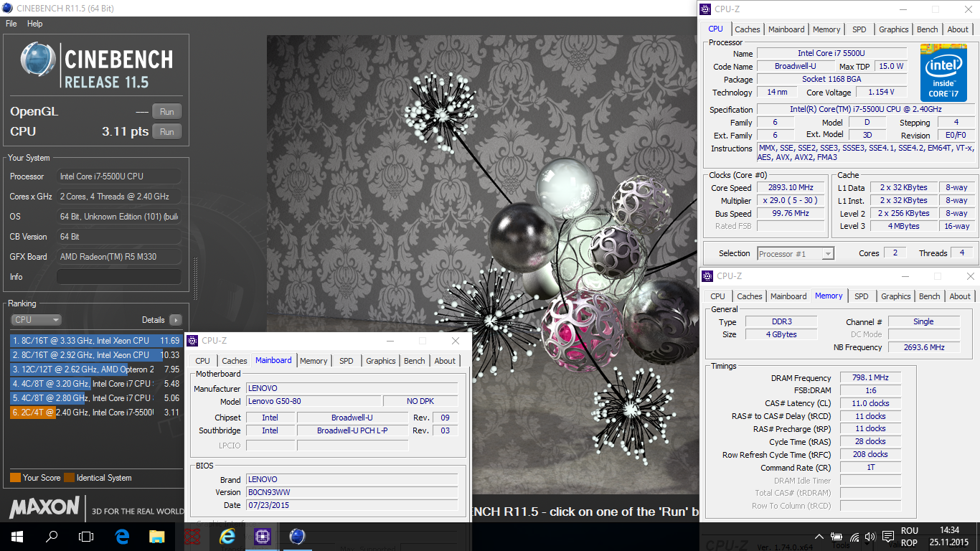This screenshot has height=551, width=980.
Task: Switch to CPU-Z via its taskbar icon
Action: pyautogui.click(x=263, y=536)
